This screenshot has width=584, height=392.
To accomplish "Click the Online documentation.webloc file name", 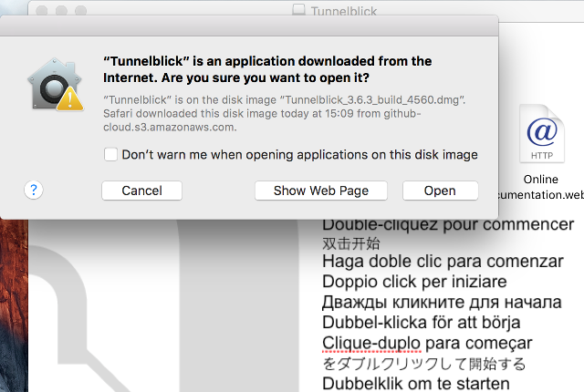I will click(541, 187).
